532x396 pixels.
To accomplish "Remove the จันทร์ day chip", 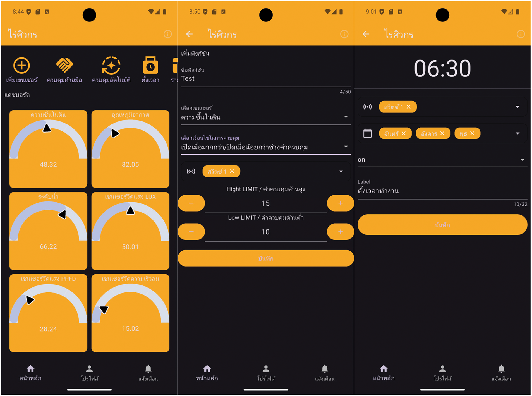I will (x=404, y=133).
